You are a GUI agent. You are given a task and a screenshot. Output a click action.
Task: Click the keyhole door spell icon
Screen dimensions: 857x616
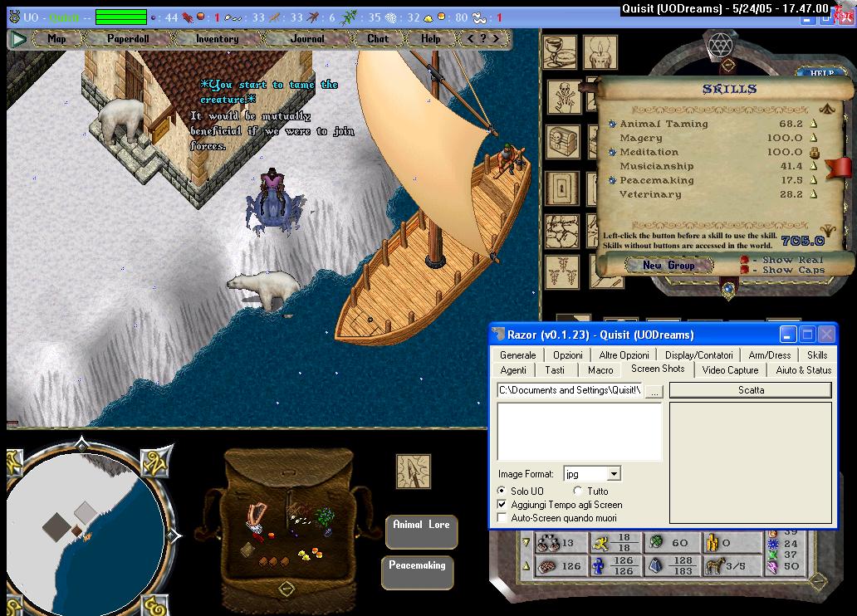[x=562, y=188]
